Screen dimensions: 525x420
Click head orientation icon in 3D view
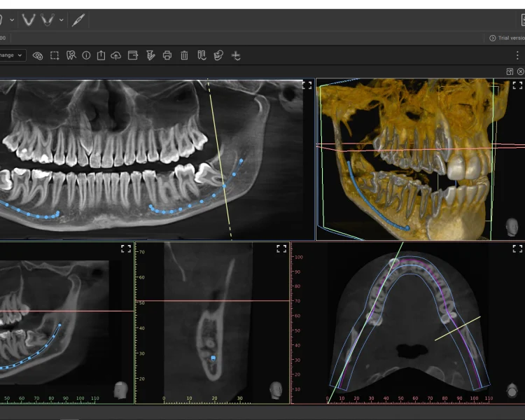512,227
